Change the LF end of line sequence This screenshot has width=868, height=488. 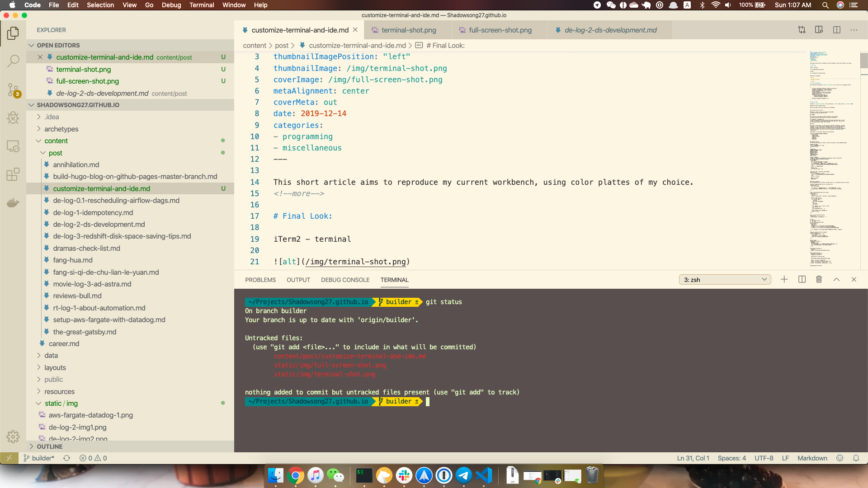(x=786, y=458)
